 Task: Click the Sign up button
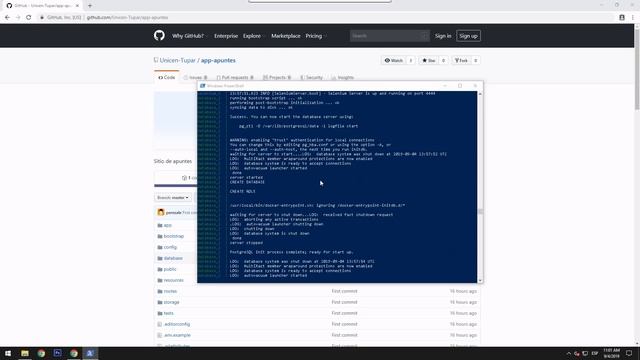(468, 36)
